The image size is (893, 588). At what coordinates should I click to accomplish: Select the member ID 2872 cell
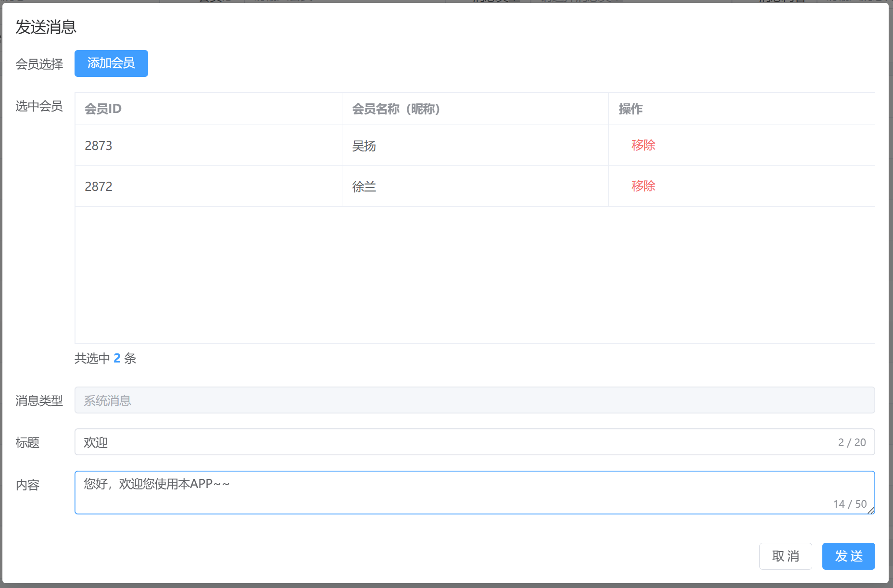[99, 187]
